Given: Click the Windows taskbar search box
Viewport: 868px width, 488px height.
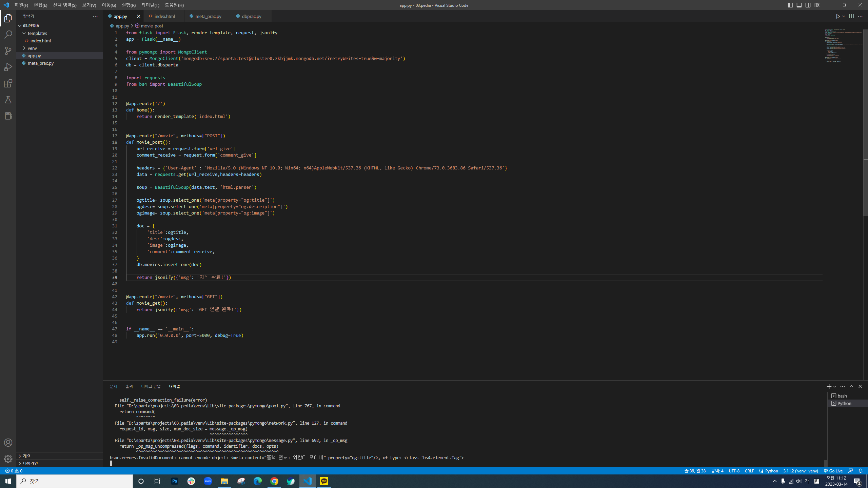Looking at the screenshot, I should point(75,481).
